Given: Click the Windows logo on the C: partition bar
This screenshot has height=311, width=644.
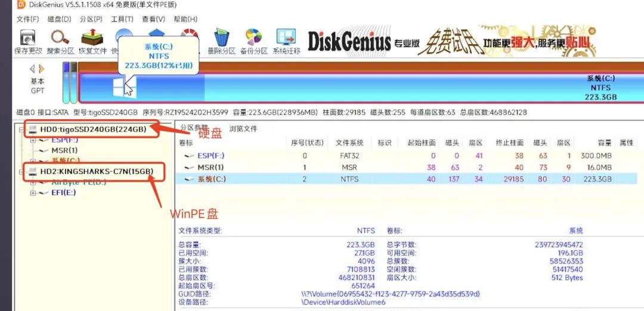Looking at the screenshot, I should (x=124, y=88).
